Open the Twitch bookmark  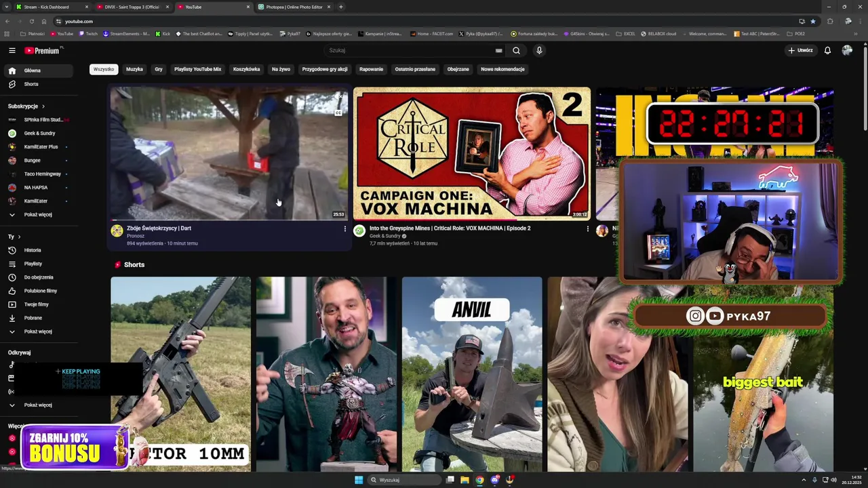pyautogui.click(x=88, y=34)
